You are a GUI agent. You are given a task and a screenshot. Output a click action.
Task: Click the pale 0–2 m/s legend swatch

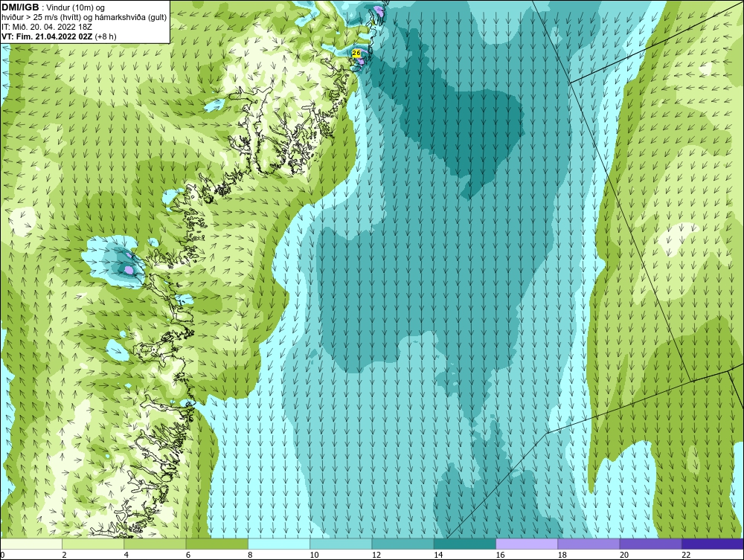[31, 544]
